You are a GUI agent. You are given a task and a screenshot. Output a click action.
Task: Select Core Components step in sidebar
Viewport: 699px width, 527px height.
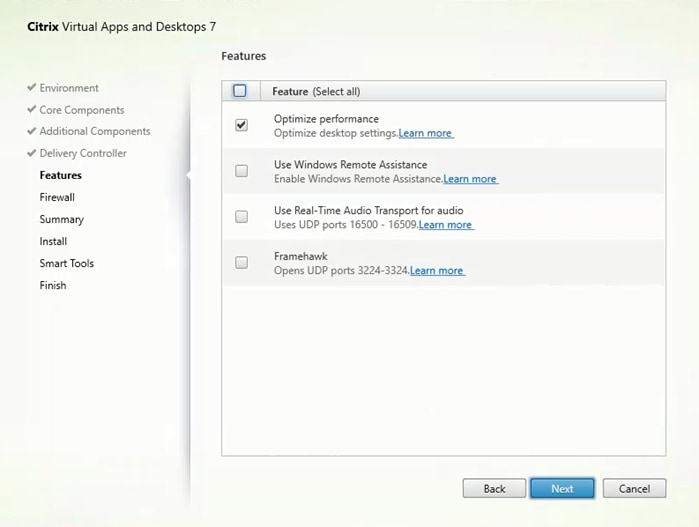click(82, 110)
